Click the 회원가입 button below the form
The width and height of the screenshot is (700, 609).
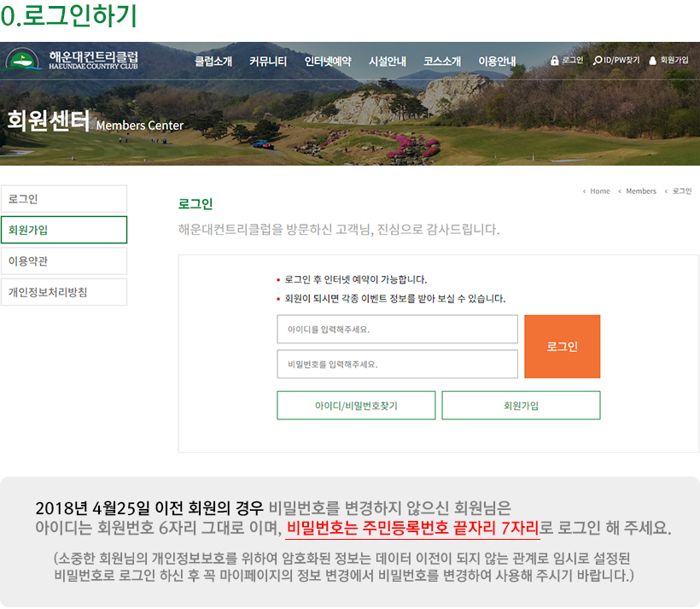(x=521, y=406)
